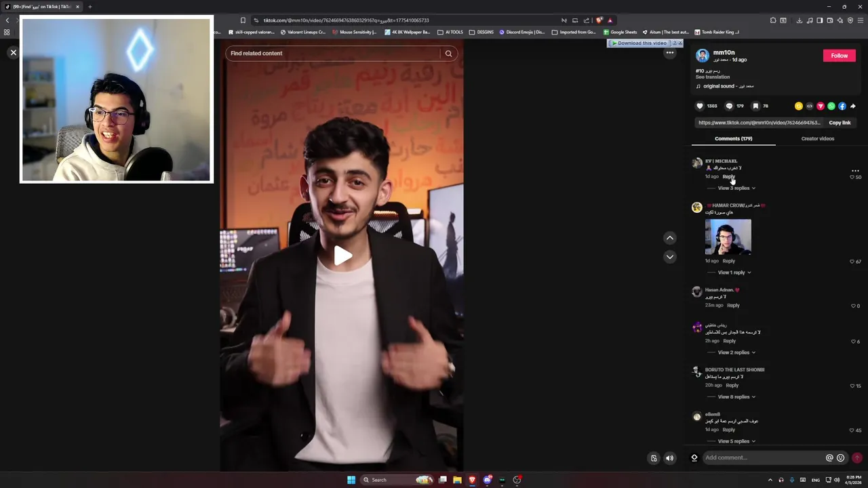Click the search magnifier in Find related content
This screenshot has width=868, height=488.
(448, 54)
